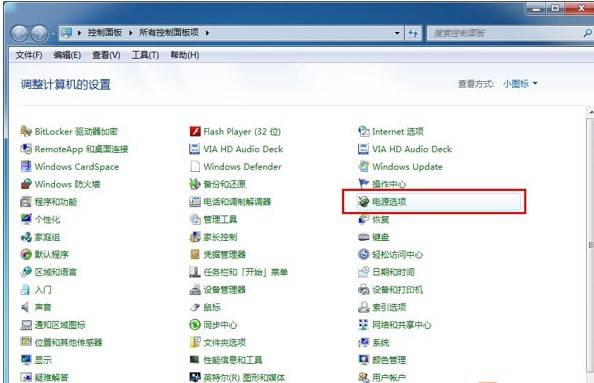
Task: Click the Back navigation button
Action: click(19, 34)
